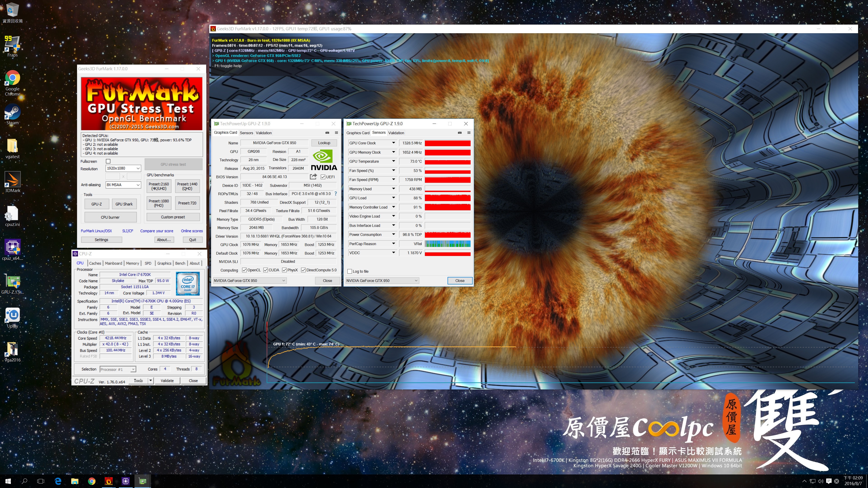
Task: Open the Windows Start menu
Action: (x=8, y=481)
